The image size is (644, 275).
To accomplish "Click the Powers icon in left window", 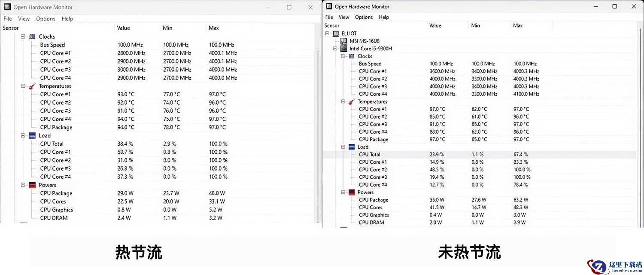I will (x=32, y=185).
